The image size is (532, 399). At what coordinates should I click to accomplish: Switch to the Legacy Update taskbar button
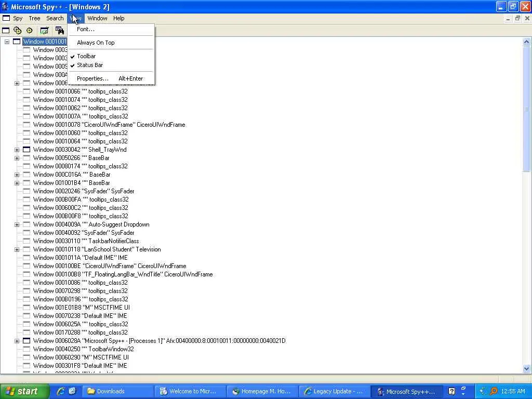334,391
